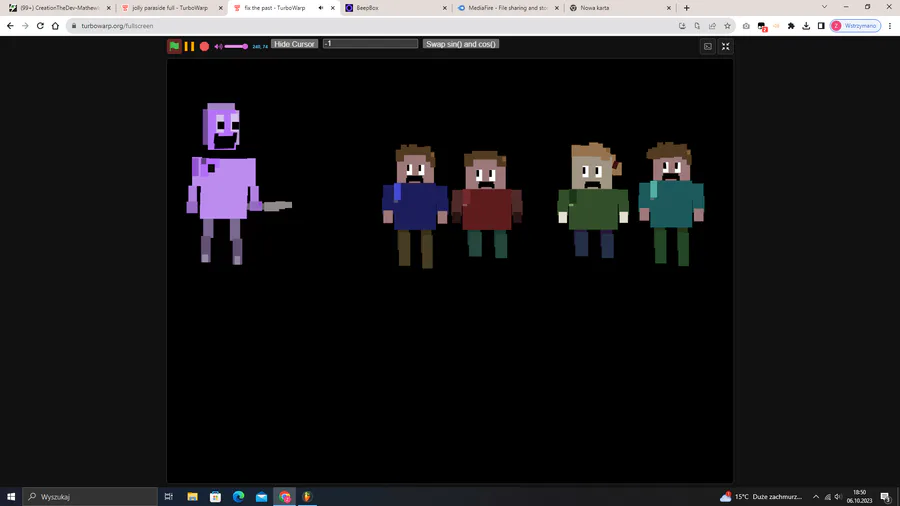The width and height of the screenshot is (900, 506).
Task: Open Microsoft Edge from taskbar
Action: 238,497
